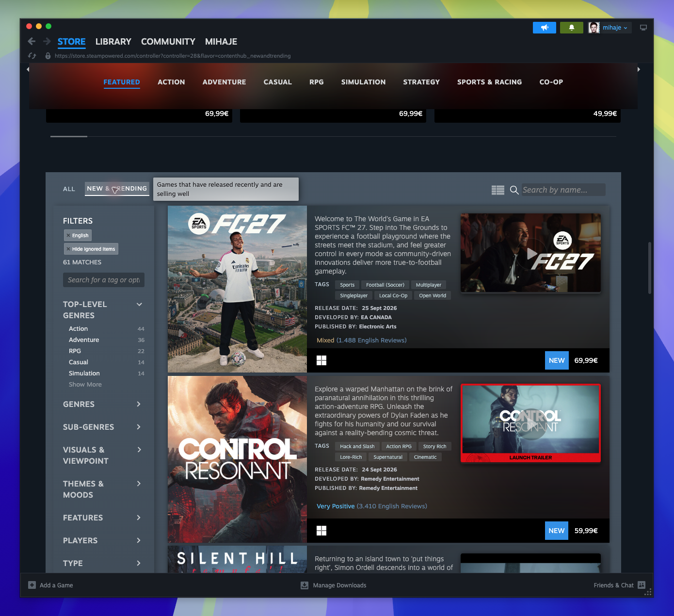Click the forward navigation arrow

click(47, 41)
